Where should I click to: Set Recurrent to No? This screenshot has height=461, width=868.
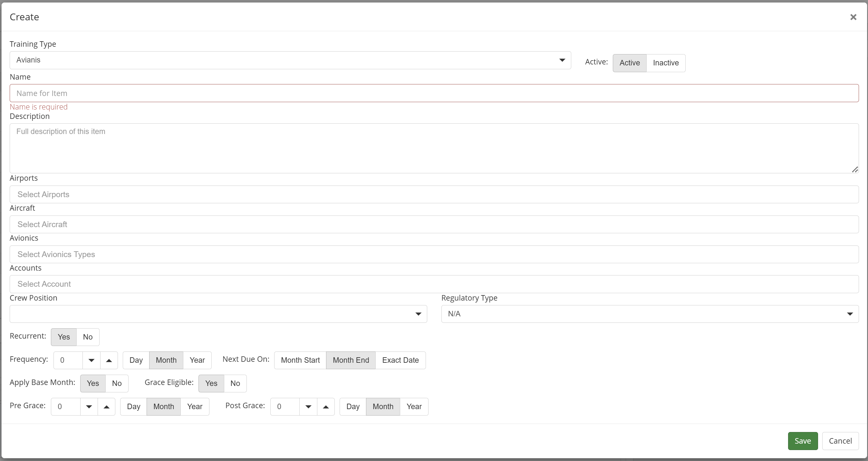(88, 337)
